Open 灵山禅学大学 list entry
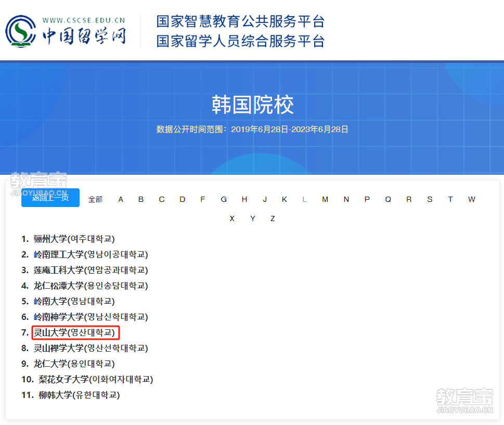The width and height of the screenshot is (504, 425). point(91,348)
